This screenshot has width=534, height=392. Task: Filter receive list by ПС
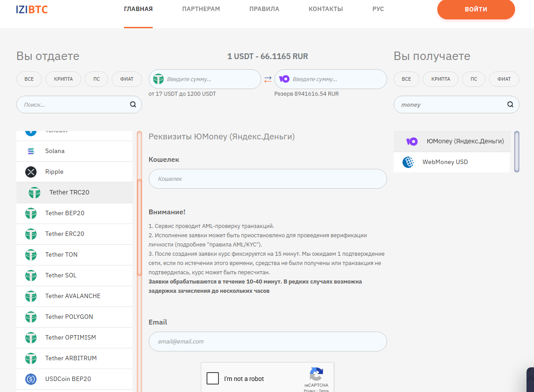click(474, 79)
